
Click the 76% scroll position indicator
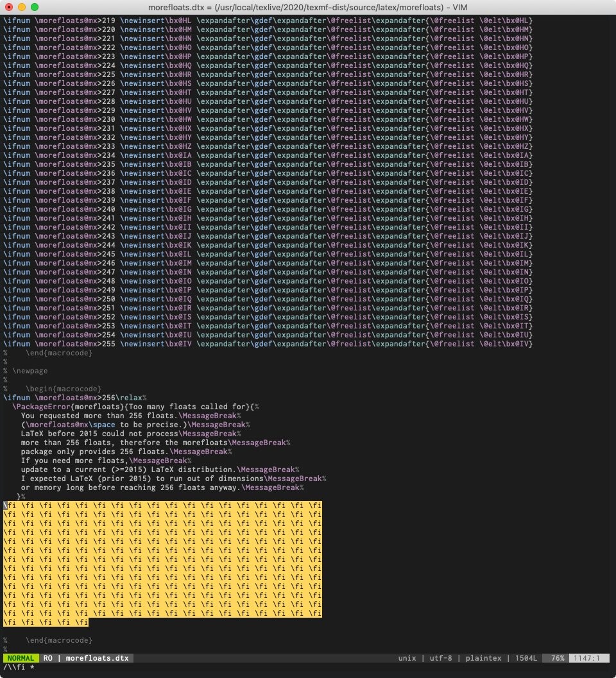click(556, 658)
